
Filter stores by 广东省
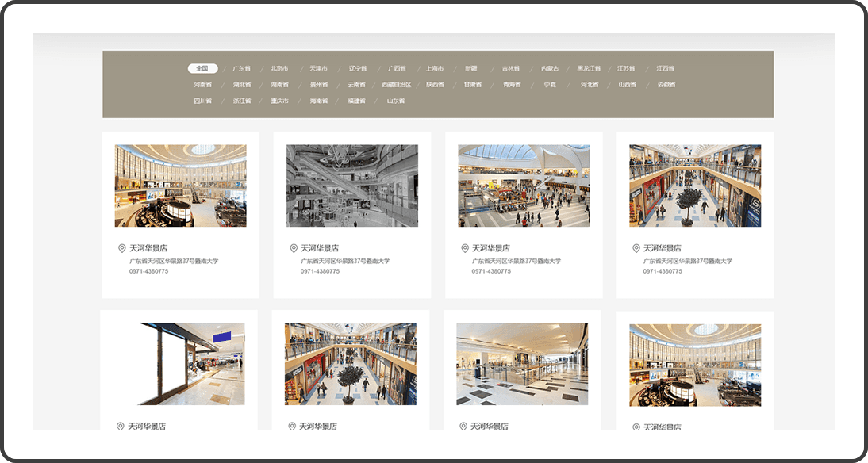tap(241, 68)
